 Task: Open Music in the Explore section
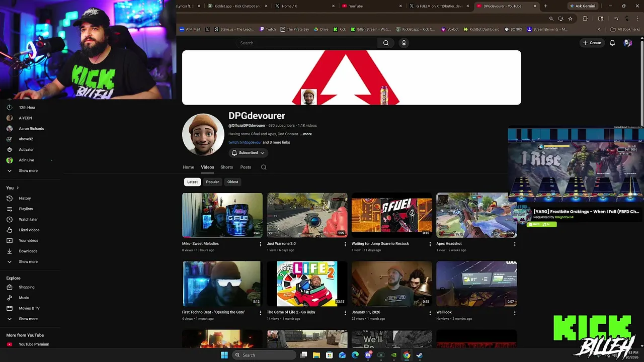click(24, 298)
